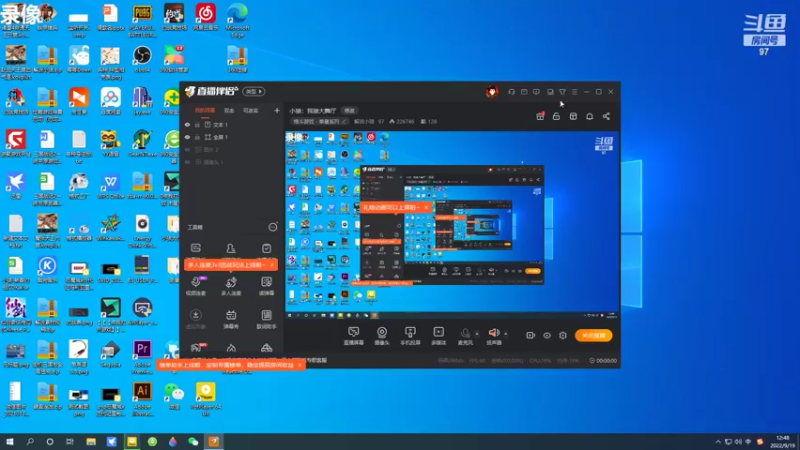The height and width of the screenshot is (450, 800).
Task: Open 弹幕秀 tool in toolbox
Action: (231, 319)
